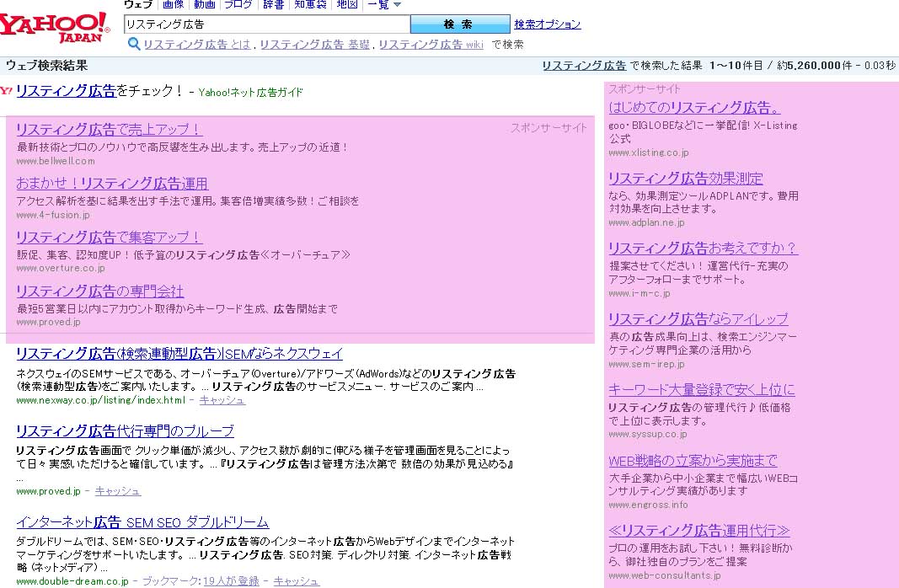This screenshot has width=899, height=588.
Task: Click the www.engross.info URL text
Action: [x=648, y=505]
